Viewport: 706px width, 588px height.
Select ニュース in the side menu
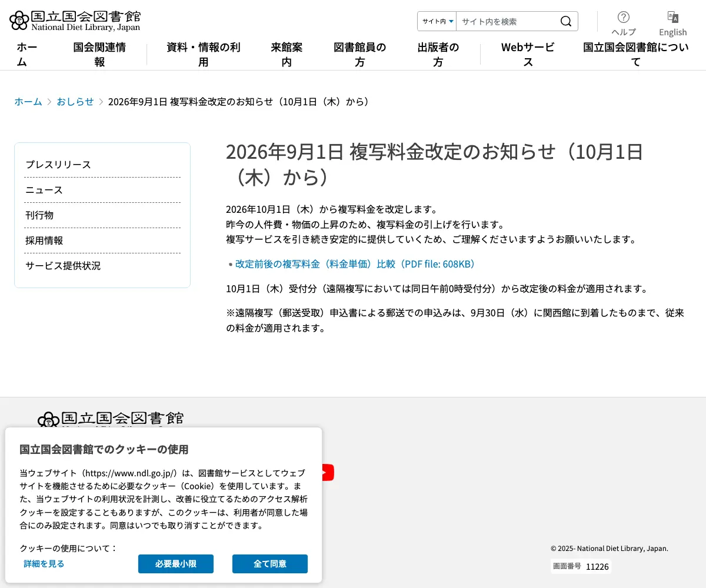(103, 190)
